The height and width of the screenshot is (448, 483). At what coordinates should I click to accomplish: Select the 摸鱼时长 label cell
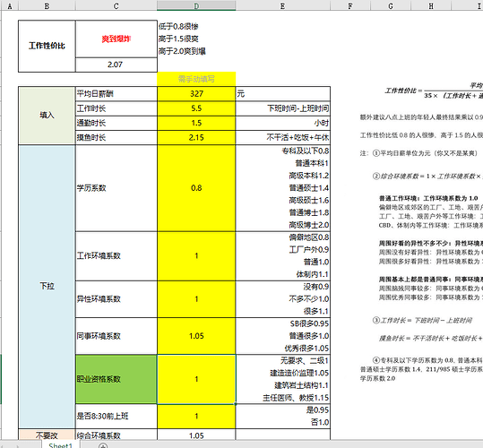[116, 137]
